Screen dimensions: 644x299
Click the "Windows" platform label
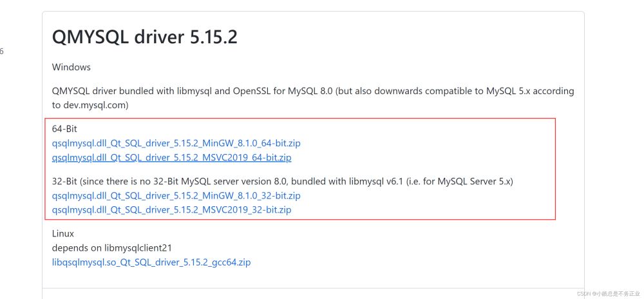pos(71,67)
